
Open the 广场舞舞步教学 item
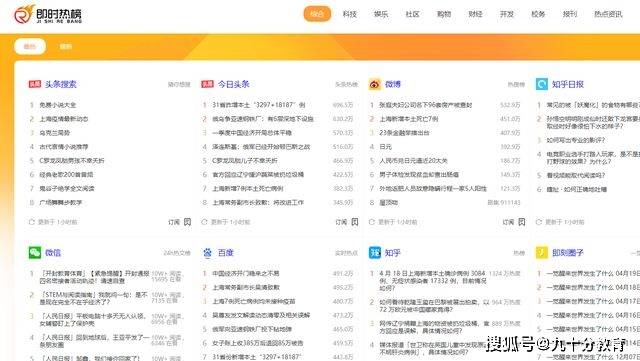pos(60,202)
